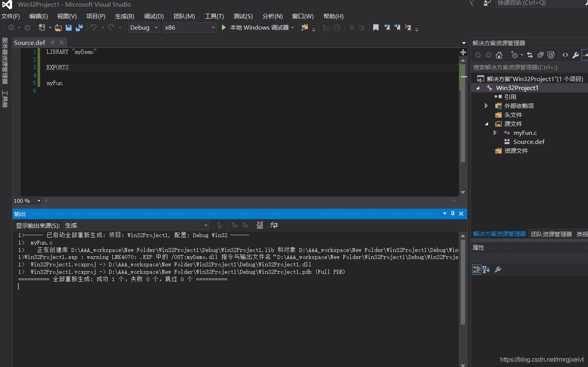The image size is (588, 367).
Task: Select the 引用 node
Action: click(x=510, y=97)
